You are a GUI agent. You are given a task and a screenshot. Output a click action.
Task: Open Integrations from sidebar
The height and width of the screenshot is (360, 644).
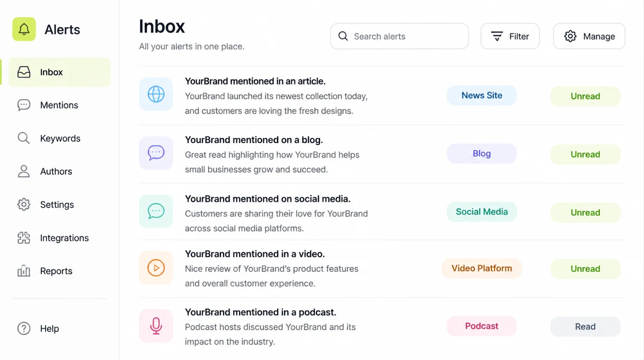click(x=59, y=238)
